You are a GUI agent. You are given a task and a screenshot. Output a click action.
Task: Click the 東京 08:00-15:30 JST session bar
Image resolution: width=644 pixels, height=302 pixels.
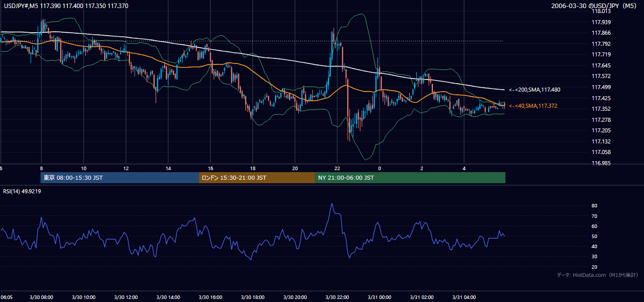[120, 178]
